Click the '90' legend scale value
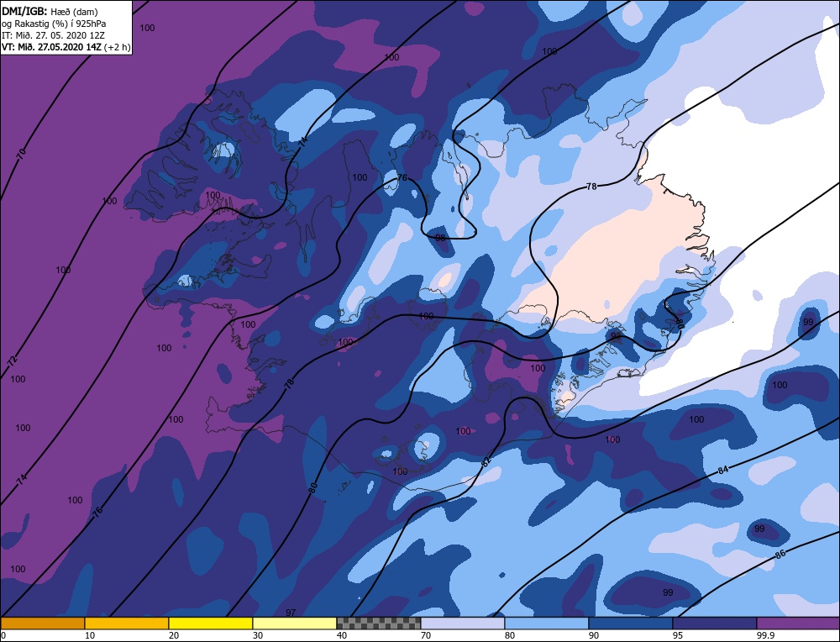840x642 pixels. click(594, 635)
